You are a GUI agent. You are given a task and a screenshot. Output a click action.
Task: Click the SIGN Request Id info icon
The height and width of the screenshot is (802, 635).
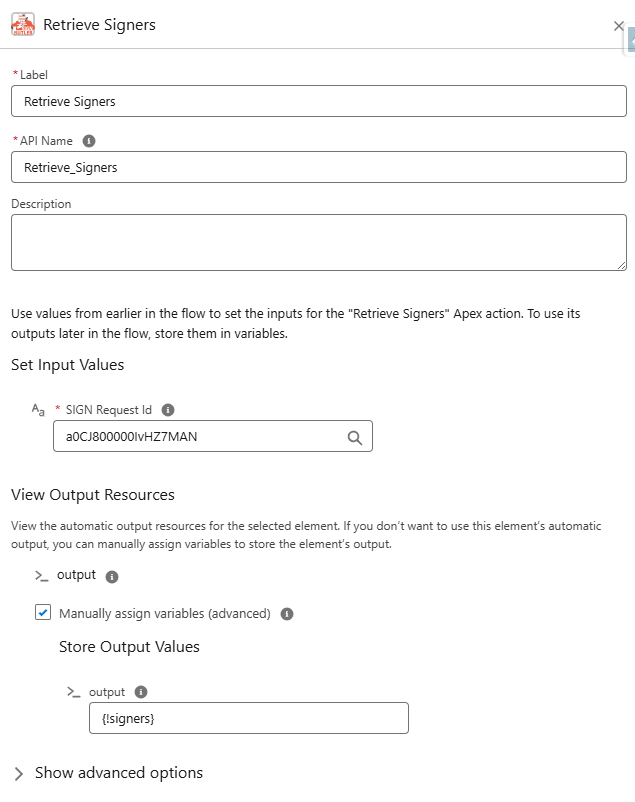tap(168, 410)
